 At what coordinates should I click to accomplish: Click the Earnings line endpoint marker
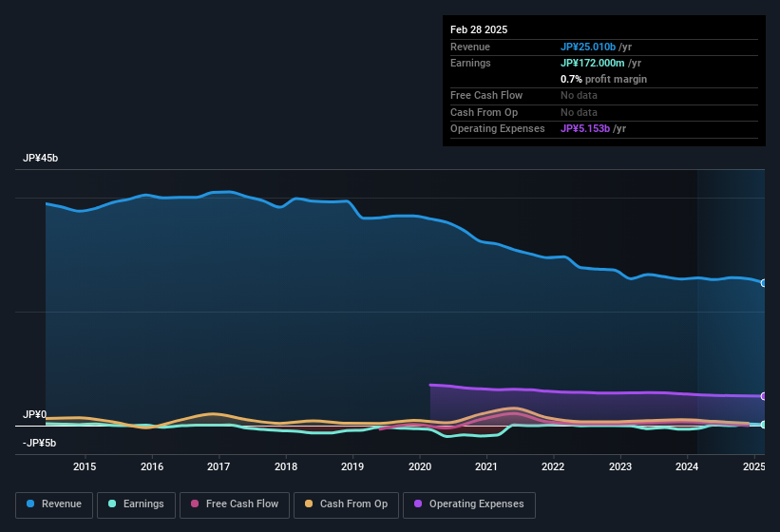pos(764,425)
